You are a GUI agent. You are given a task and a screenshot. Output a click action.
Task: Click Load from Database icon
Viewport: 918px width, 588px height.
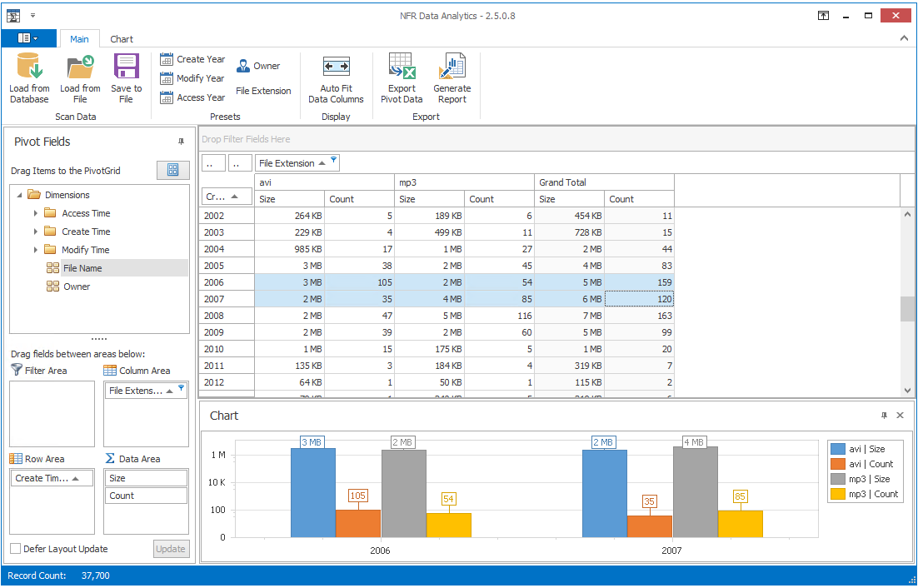click(29, 68)
